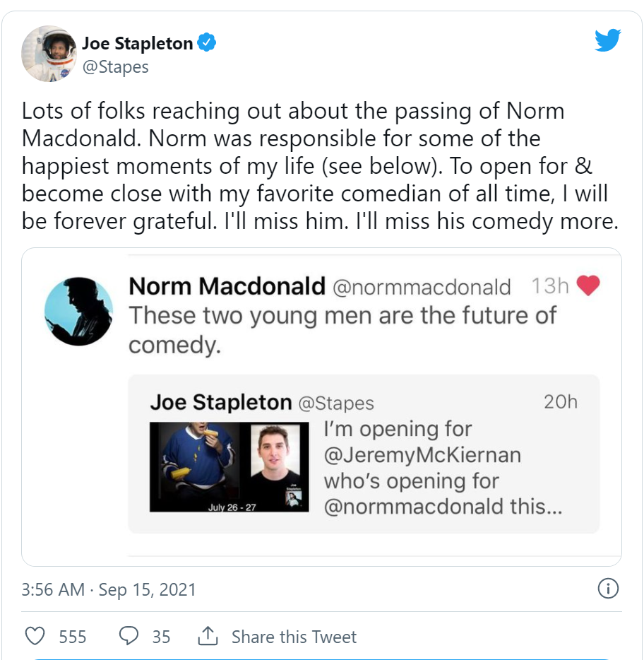Open the corn-eating comedian poster thumbnail
The width and height of the screenshot is (644, 660).
(200, 466)
